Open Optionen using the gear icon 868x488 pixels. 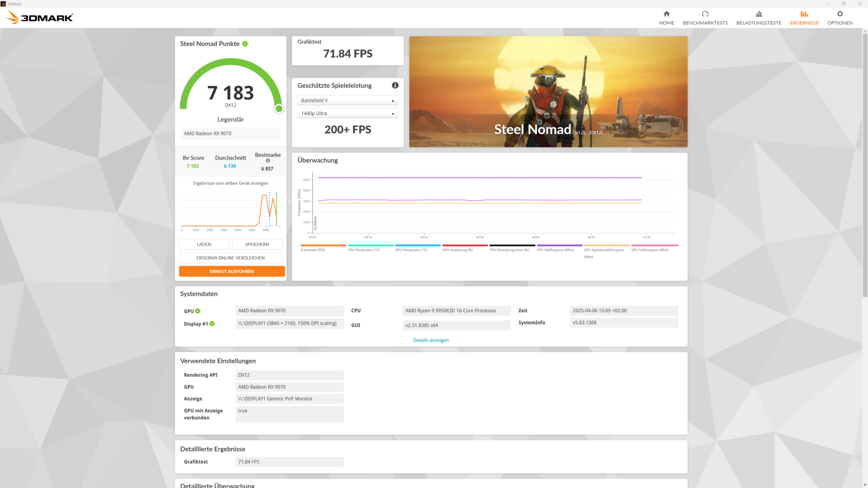pyautogui.click(x=839, y=13)
